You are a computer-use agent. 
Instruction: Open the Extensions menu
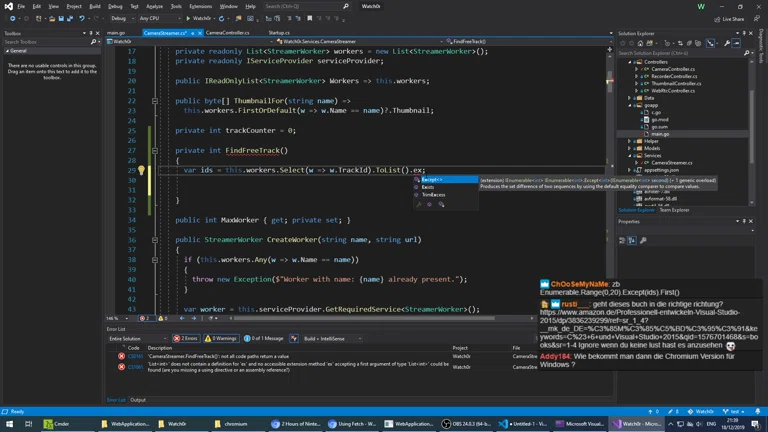[200, 6]
